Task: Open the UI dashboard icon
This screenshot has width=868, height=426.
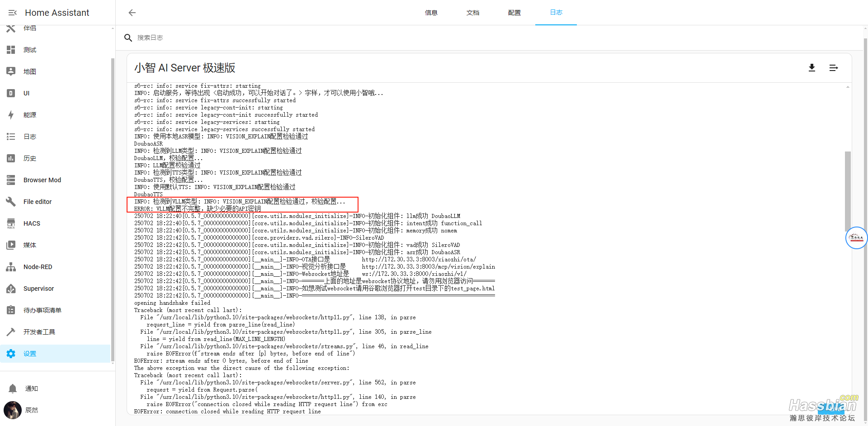Action: coord(11,93)
